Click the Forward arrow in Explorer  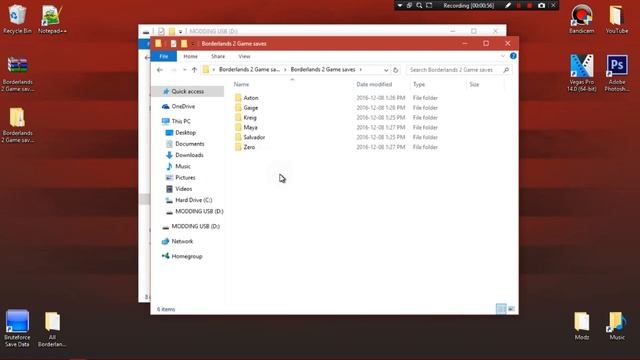[173, 70]
